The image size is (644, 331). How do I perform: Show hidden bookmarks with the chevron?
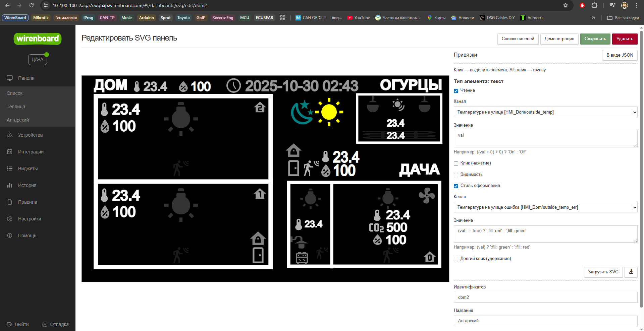(593, 18)
